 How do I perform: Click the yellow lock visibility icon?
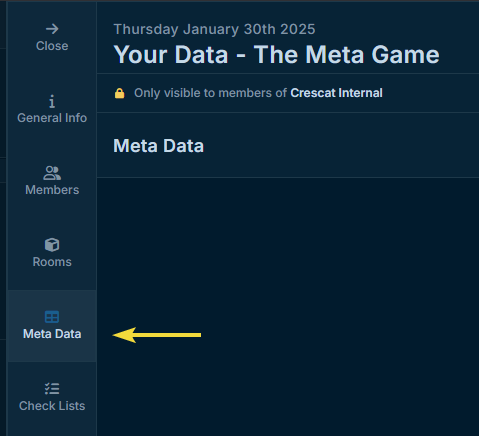pos(120,93)
